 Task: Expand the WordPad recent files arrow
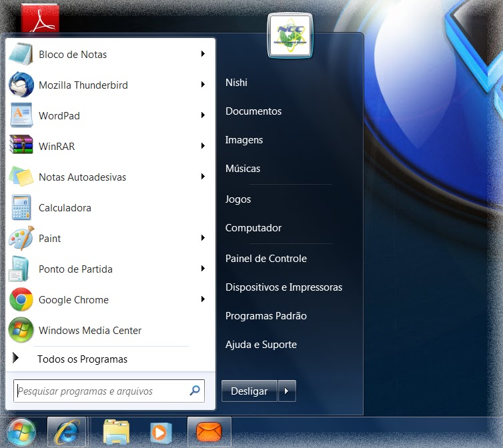tap(203, 115)
